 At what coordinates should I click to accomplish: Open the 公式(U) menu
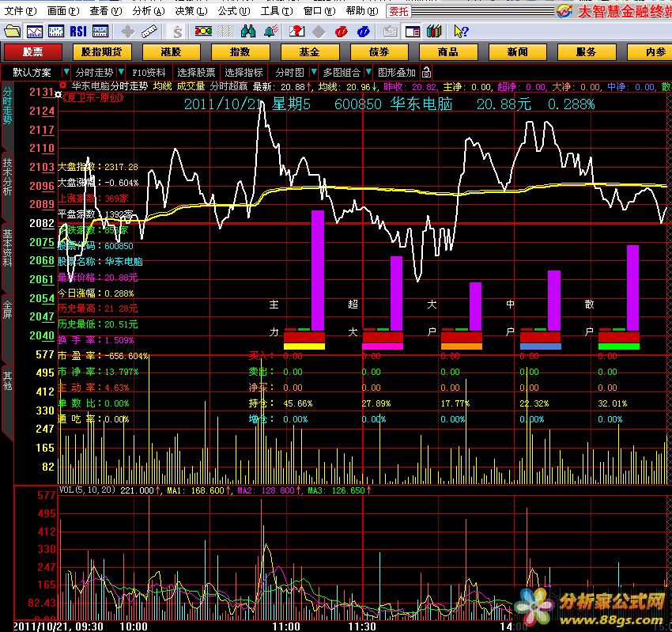[234, 11]
